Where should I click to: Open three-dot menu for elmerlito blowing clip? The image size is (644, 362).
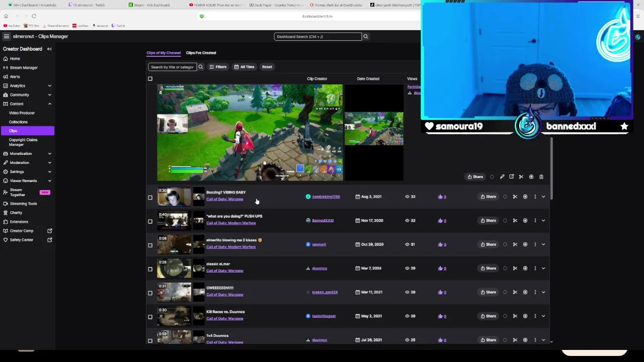(x=535, y=244)
